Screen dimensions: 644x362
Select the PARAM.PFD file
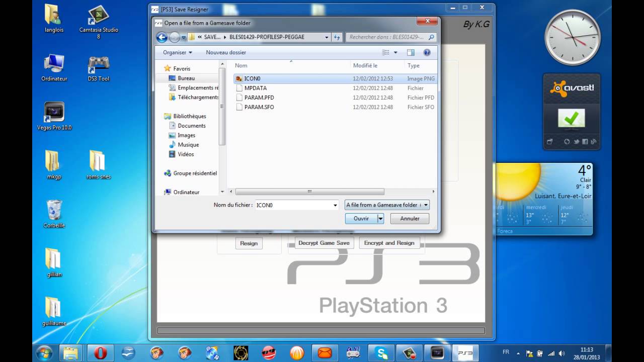pos(259,98)
